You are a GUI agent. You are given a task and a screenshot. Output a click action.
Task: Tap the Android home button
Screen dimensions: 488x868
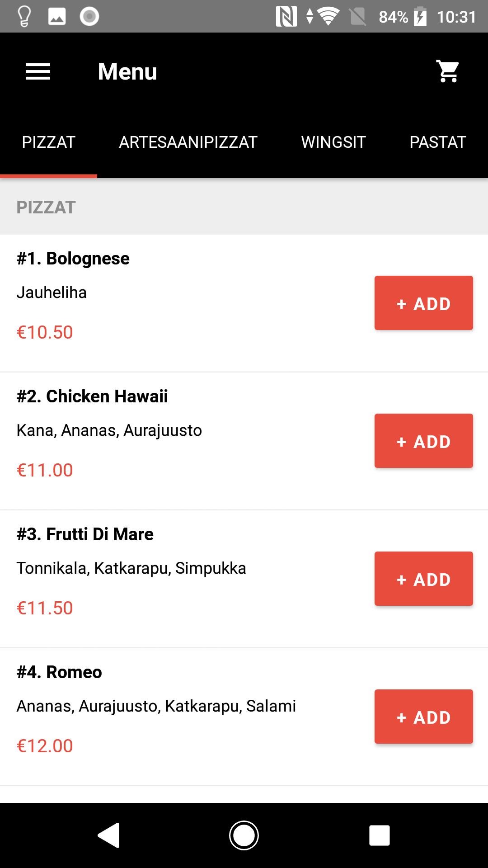click(244, 835)
